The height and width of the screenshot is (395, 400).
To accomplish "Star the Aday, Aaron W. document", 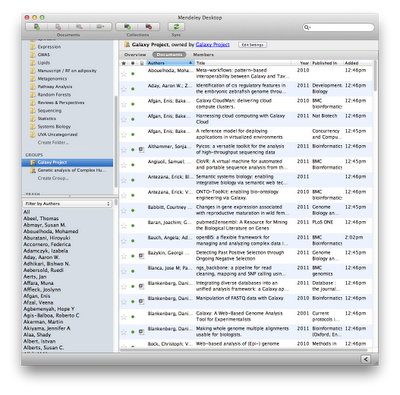I will [124, 89].
